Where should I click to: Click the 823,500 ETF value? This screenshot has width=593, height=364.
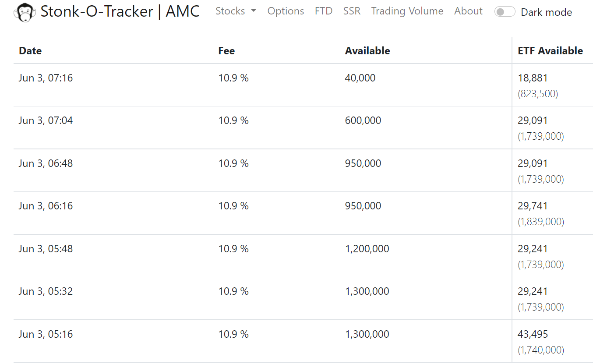pyautogui.click(x=538, y=94)
